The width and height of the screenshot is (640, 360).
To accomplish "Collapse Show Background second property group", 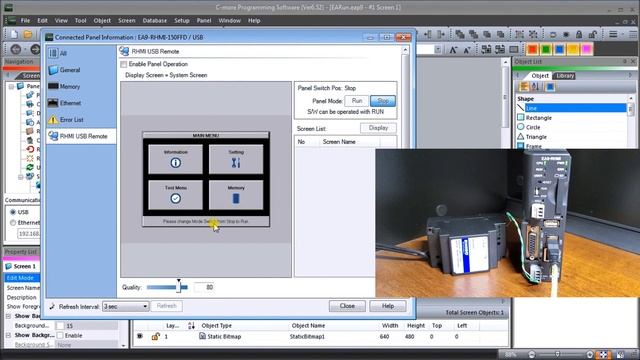I will tap(8, 335).
